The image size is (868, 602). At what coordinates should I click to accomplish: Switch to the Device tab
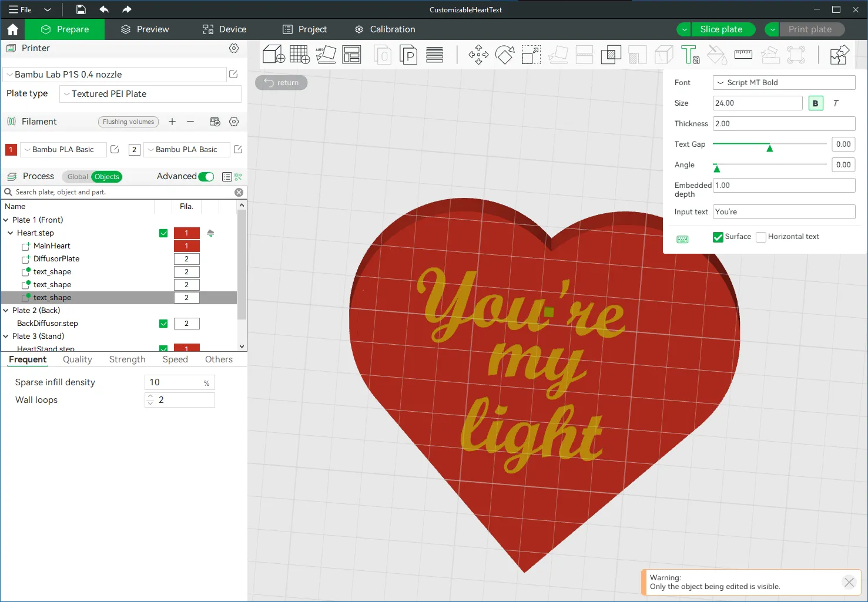pyautogui.click(x=224, y=29)
